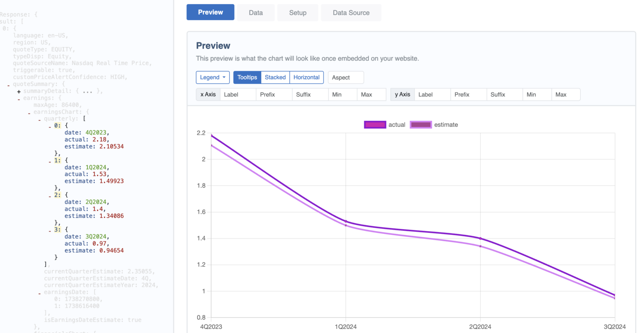Open the Data Source tab

(x=351, y=13)
